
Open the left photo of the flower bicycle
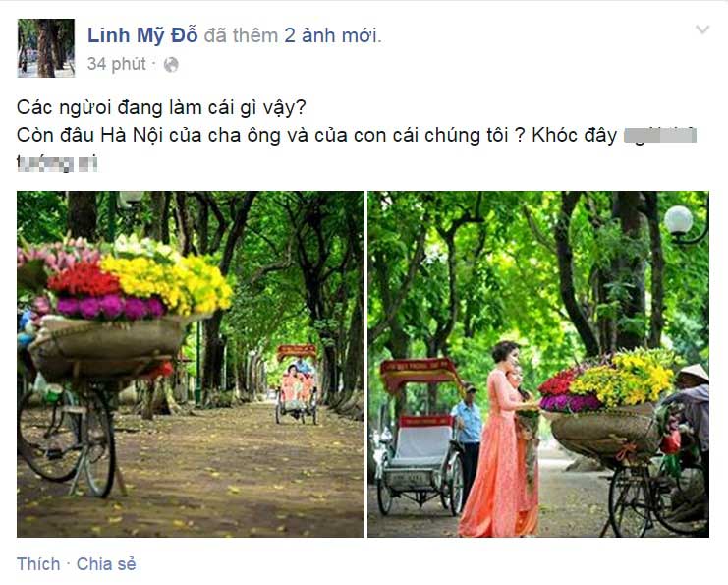191,365
